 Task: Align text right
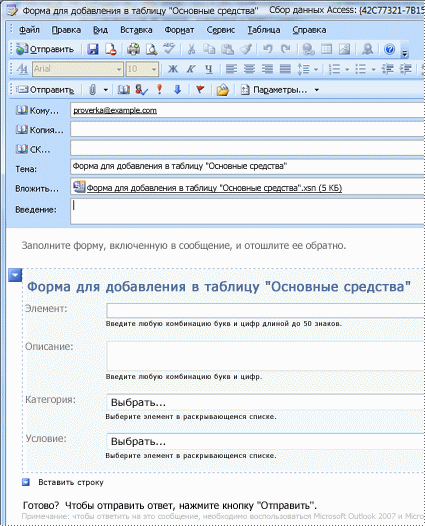267,69
